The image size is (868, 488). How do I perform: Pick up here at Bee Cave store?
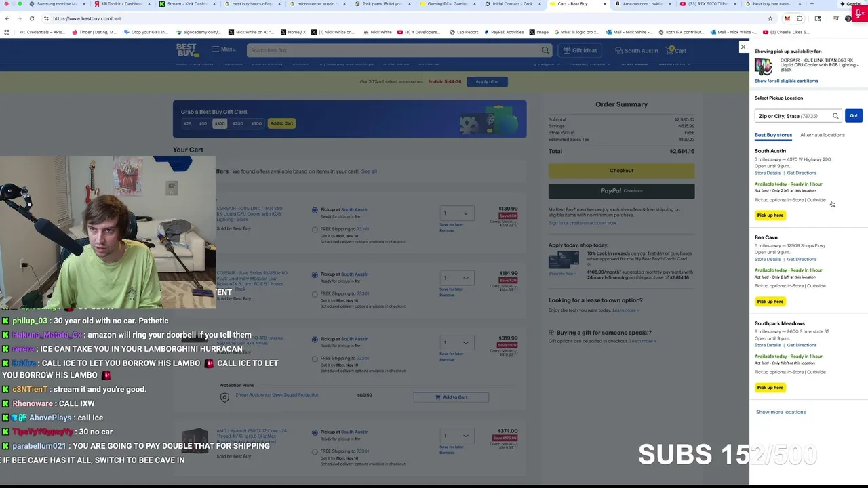click(770, 302)
